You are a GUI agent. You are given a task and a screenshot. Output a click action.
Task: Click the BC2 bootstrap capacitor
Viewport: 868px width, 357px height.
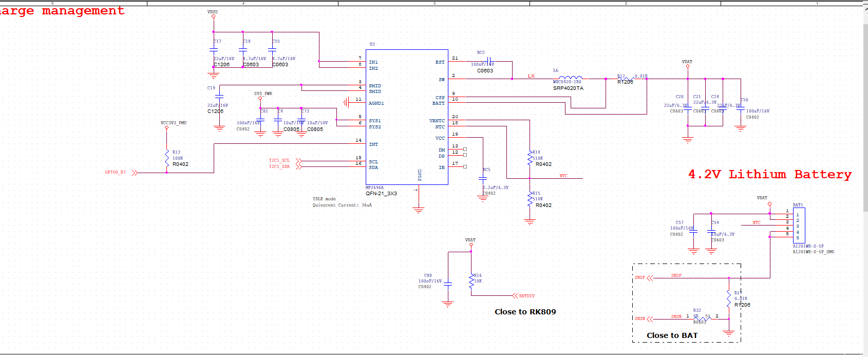click(489, 61)
